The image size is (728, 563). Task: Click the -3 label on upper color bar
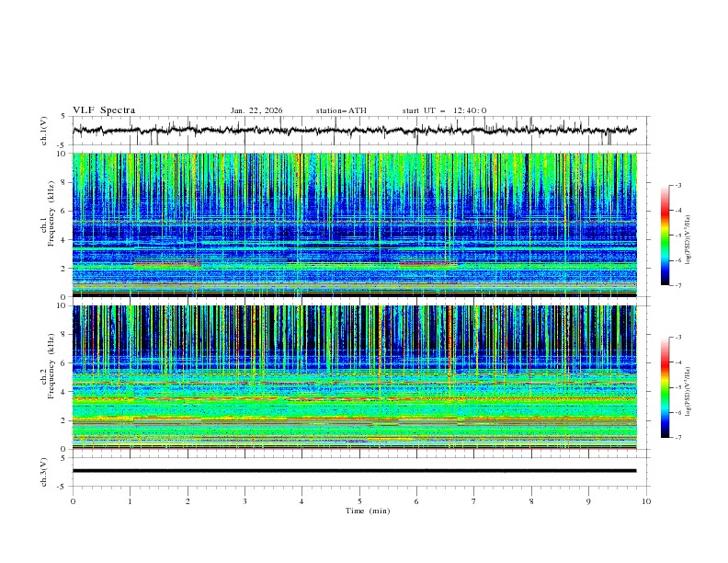tap(679, 186)
